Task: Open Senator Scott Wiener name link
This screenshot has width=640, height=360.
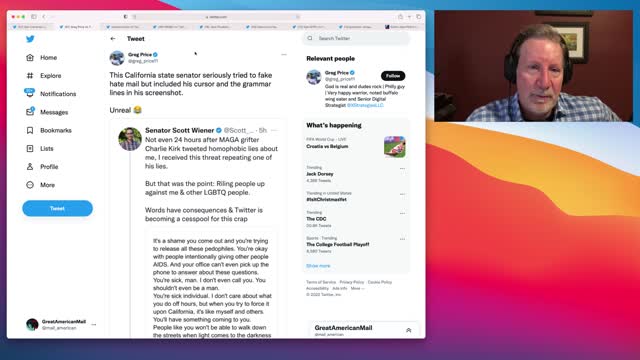Action: coord(180,130)
